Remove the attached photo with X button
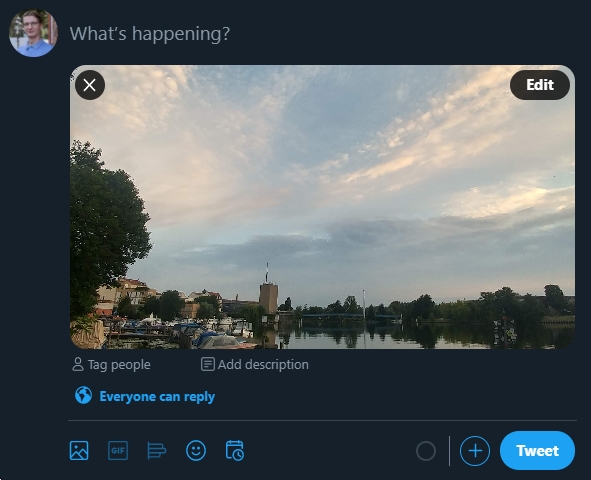The height and width of the screenshot is (480, 591). [x=90, y=85]
